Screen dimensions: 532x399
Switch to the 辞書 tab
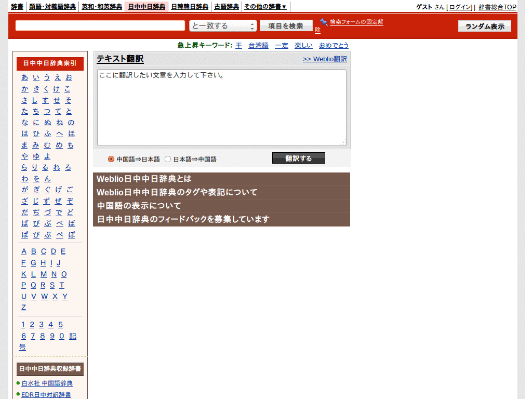(17, 7)
